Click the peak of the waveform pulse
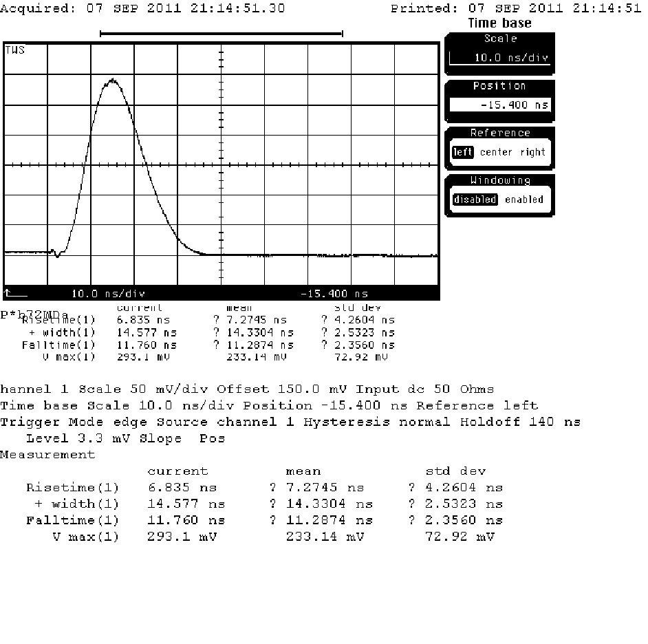The width and height of the screenshot is (648, 644). [112, 80]
